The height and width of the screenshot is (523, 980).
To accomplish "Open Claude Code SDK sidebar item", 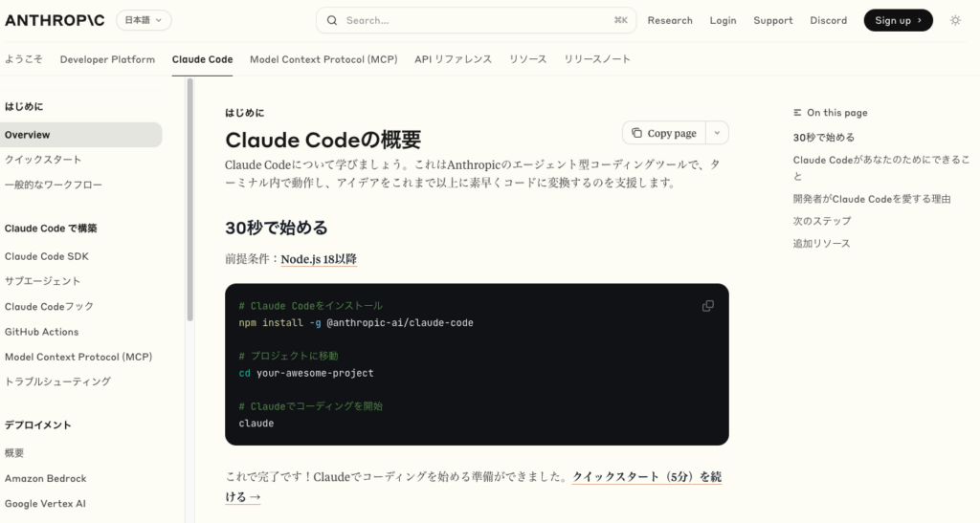I will point(47,256).
